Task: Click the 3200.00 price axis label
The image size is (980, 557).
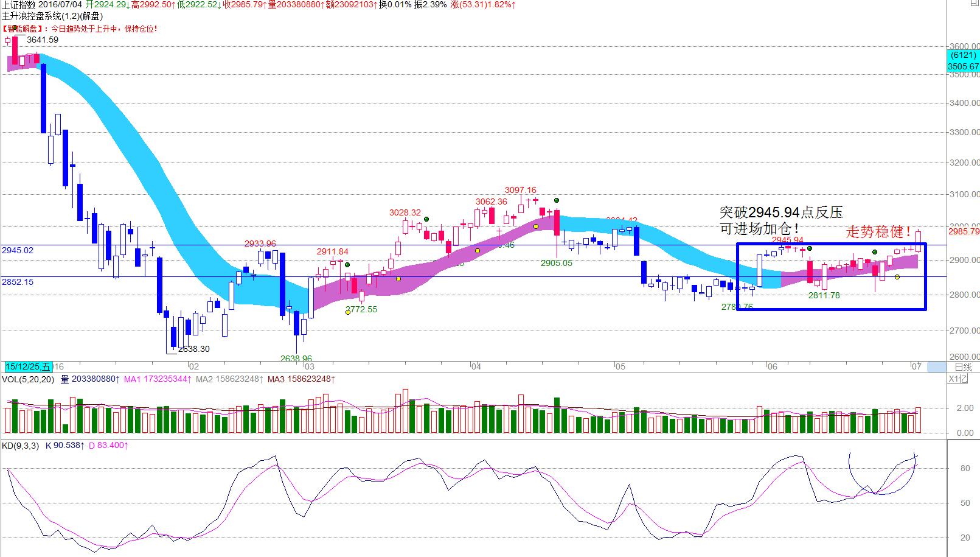Action: tap(965, 163)
